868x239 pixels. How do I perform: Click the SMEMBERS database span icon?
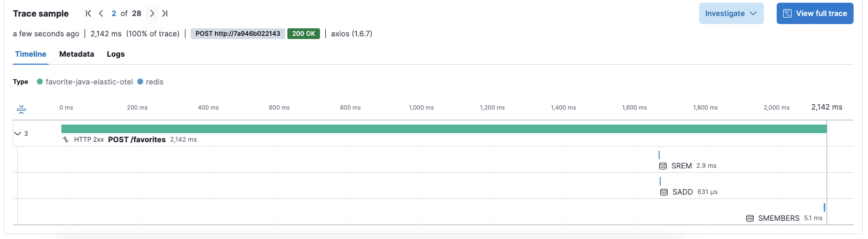tap(750, 218)
